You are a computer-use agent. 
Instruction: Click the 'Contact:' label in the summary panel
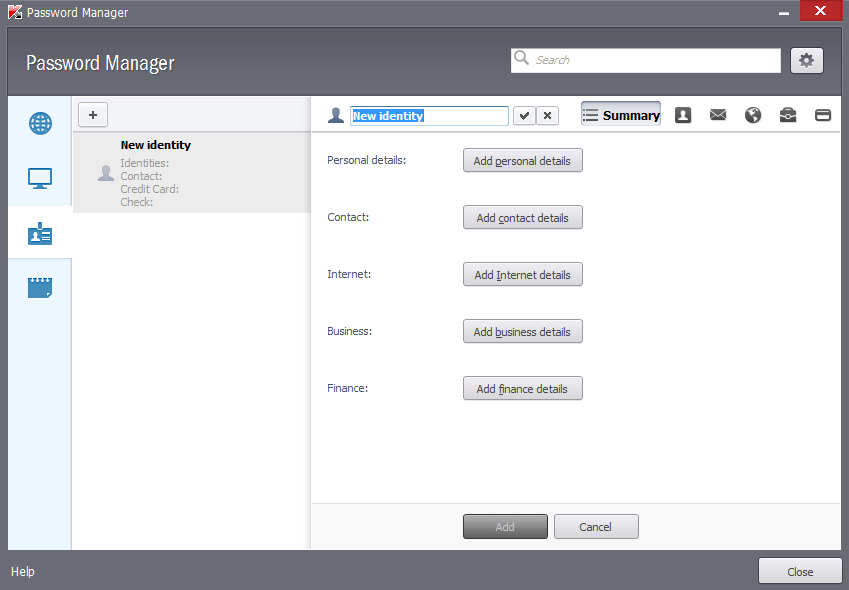point(348,217)
